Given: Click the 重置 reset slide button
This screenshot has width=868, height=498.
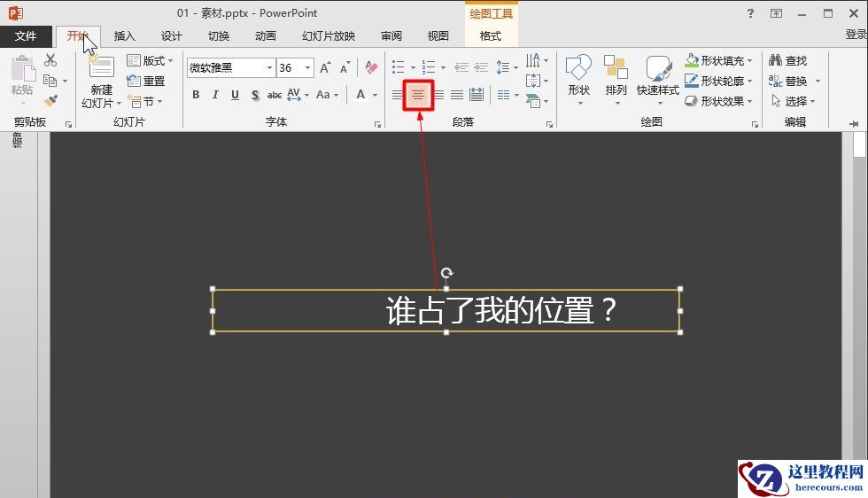Looking at the screenshot, I should coord(147,82).
